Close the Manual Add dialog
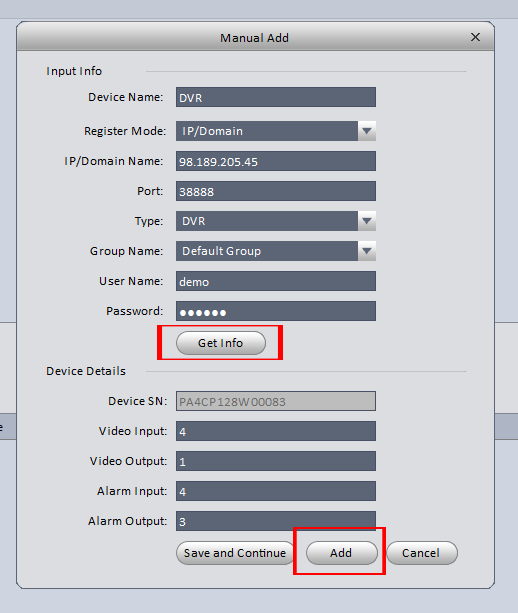The height and width of the screenshot is (613, 518). (475, 37)
